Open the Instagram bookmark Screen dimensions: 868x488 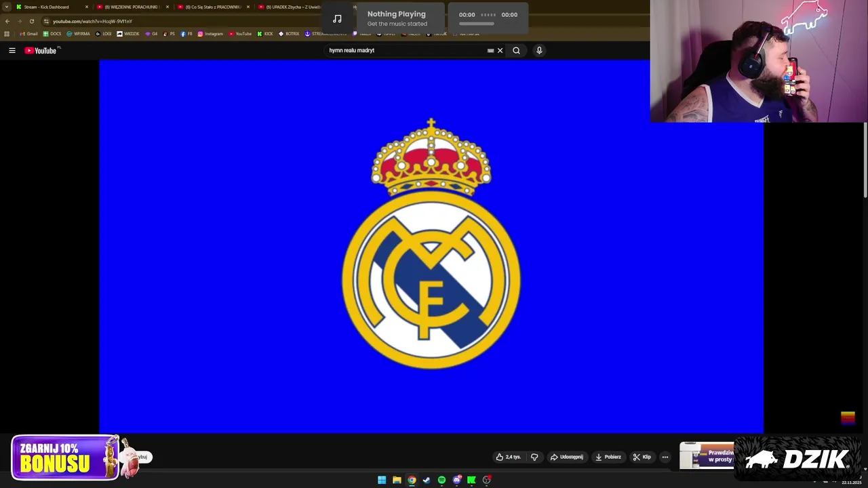pyautogui.click(x=210, y=34)
